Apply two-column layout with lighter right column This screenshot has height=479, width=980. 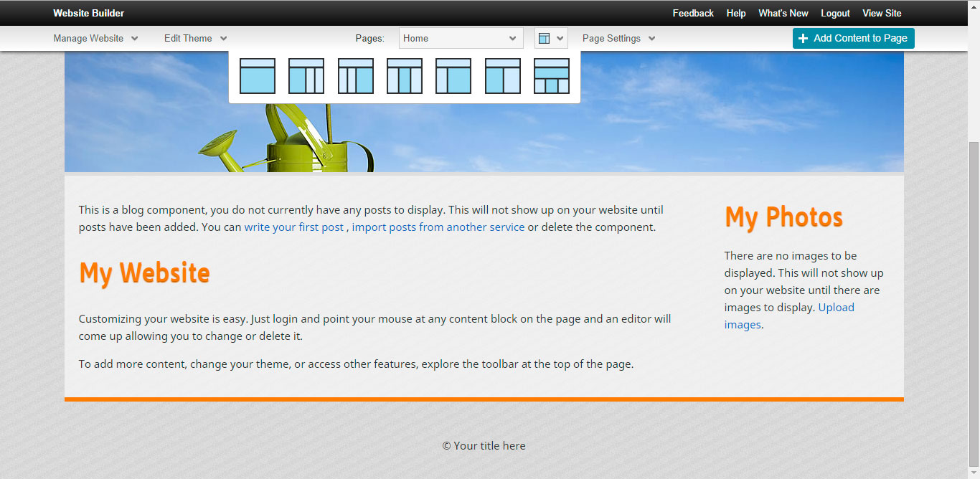click(x=502, y=76)
